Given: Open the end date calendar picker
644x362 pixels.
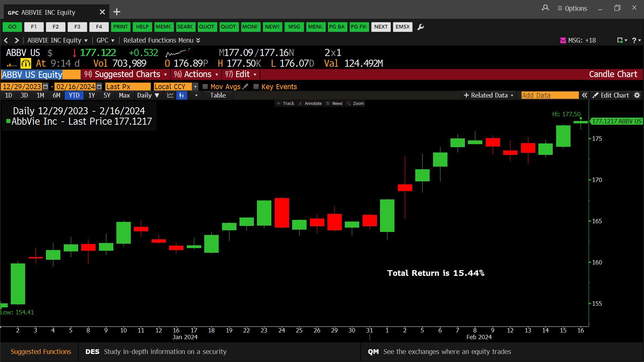Looking at the screenshot, I should click(x=99, y=86).
